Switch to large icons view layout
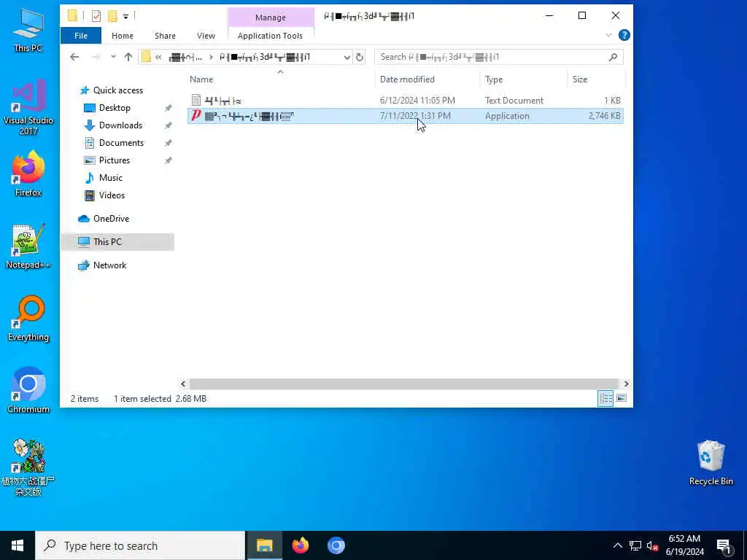747x560 pixels. 622,398
